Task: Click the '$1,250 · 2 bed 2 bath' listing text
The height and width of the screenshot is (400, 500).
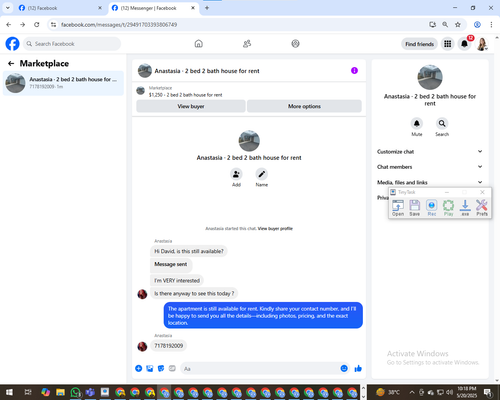Action: coord(185,95)
